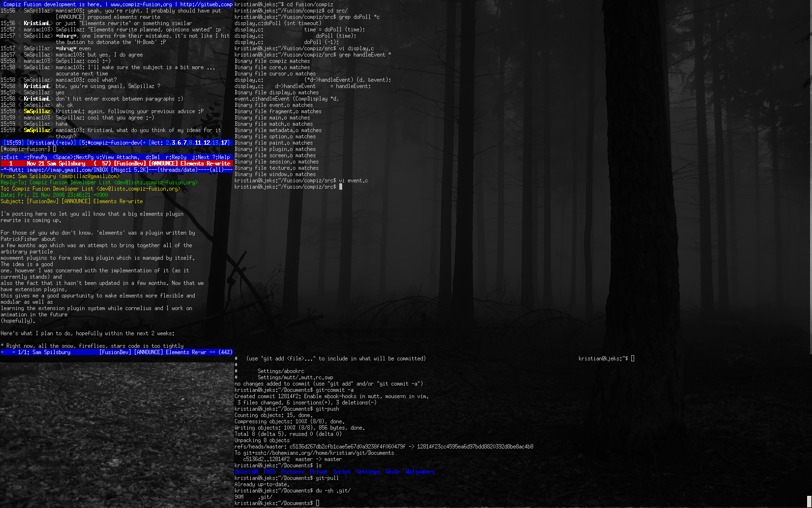Select the "vi display.c" command line
The height and width of the screenshot is (508, 812).
pos(304,48)
